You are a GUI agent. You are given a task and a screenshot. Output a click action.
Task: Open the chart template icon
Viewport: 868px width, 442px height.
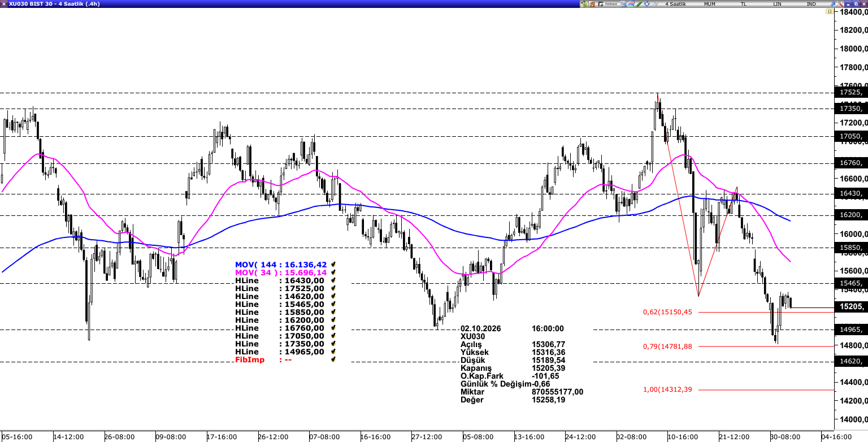click(631, 4)
